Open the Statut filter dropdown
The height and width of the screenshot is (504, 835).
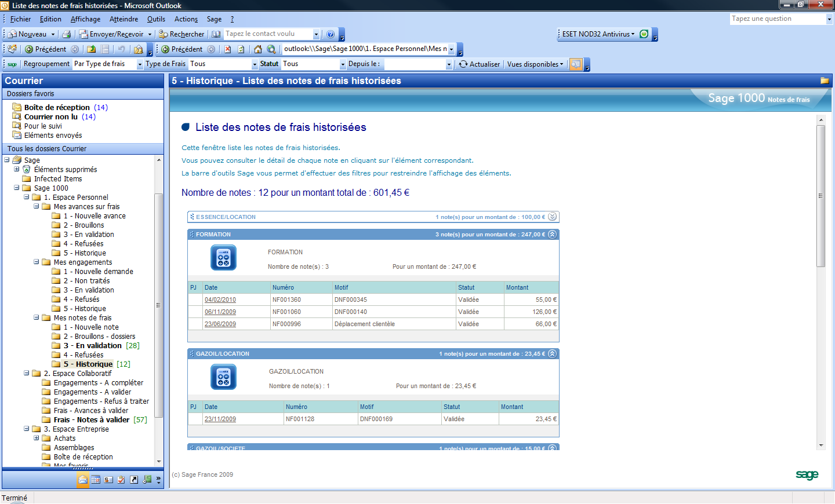click(343, 64)
